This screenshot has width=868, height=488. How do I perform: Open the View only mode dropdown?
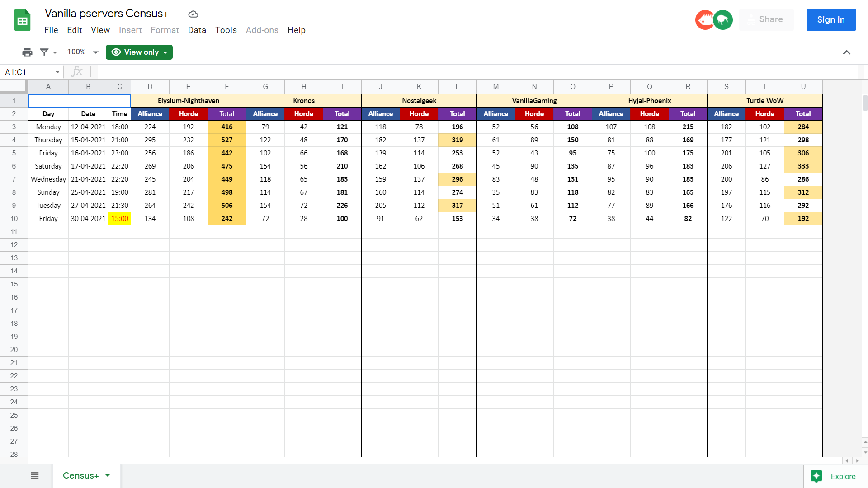tap(139, 52)
